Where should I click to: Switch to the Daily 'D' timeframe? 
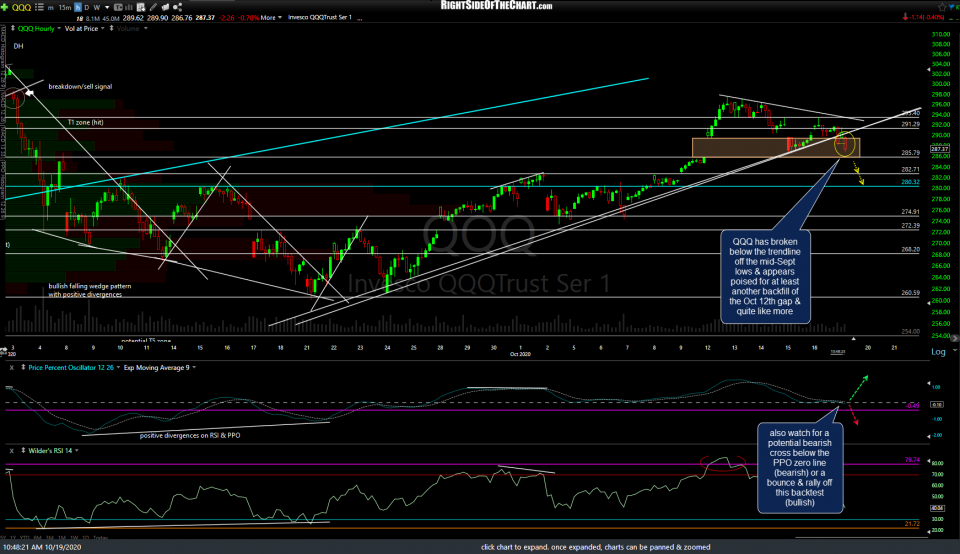pos(86,7)
